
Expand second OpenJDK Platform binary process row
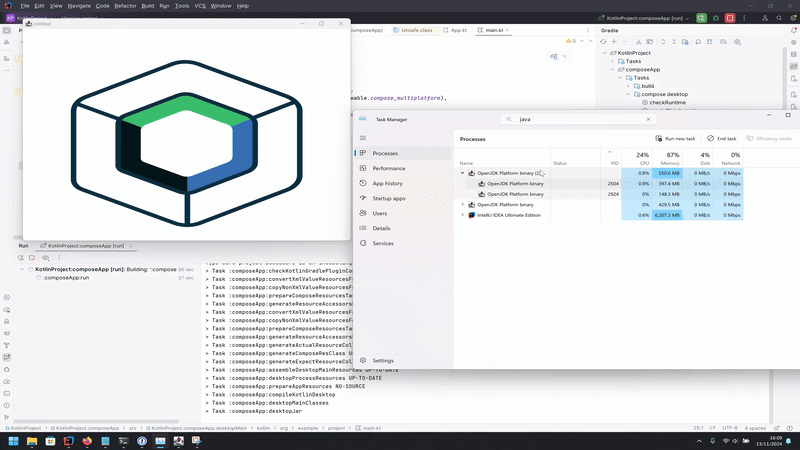pyautogui.click(x=463, y=205)
